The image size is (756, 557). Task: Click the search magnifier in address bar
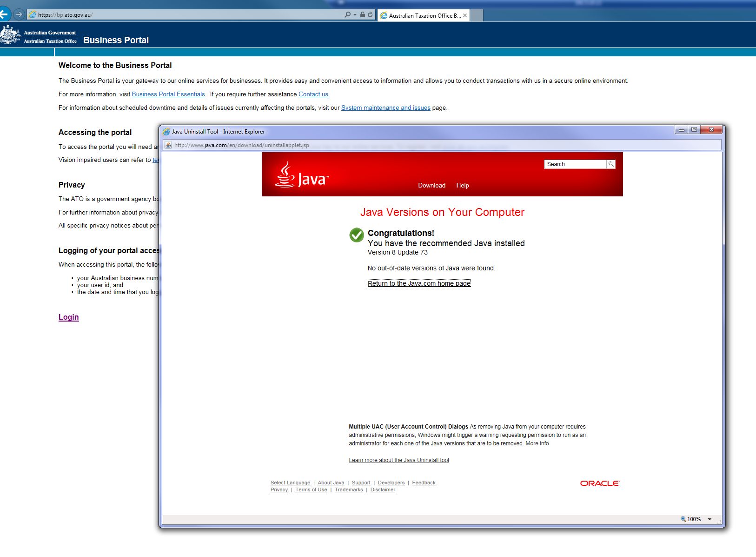point(347,14)
